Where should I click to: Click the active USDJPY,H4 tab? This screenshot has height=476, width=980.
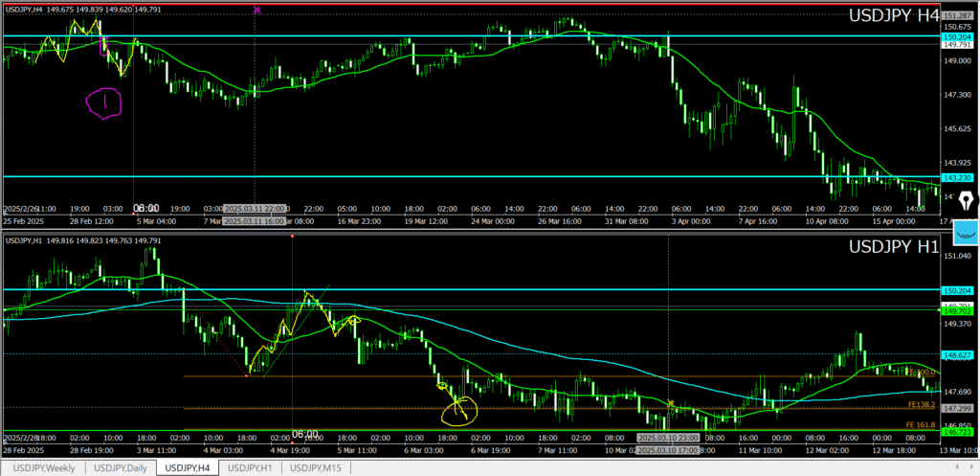click(x=189, y=467)
